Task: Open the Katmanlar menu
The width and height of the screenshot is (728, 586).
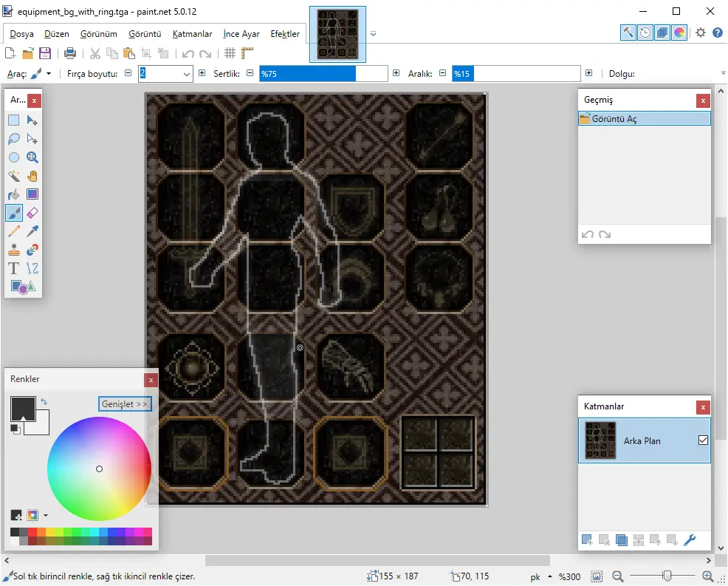Action: [x=192, y=34]
